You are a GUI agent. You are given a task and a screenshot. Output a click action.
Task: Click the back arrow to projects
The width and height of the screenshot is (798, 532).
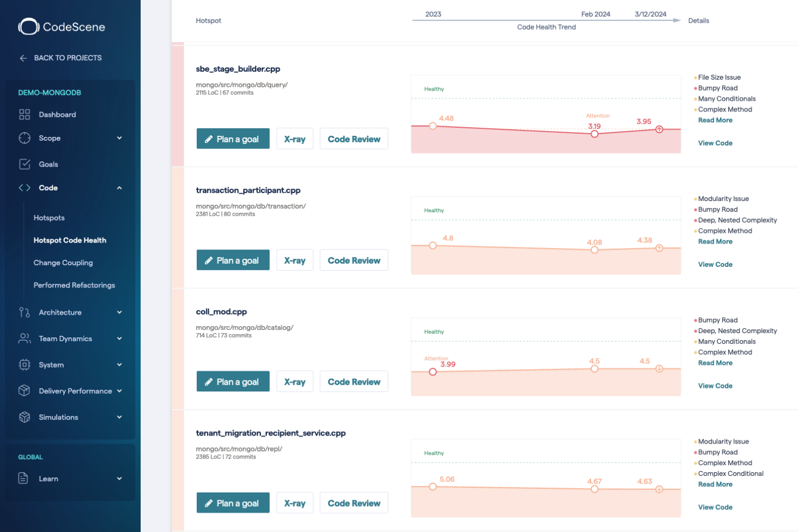pos(23,58)
